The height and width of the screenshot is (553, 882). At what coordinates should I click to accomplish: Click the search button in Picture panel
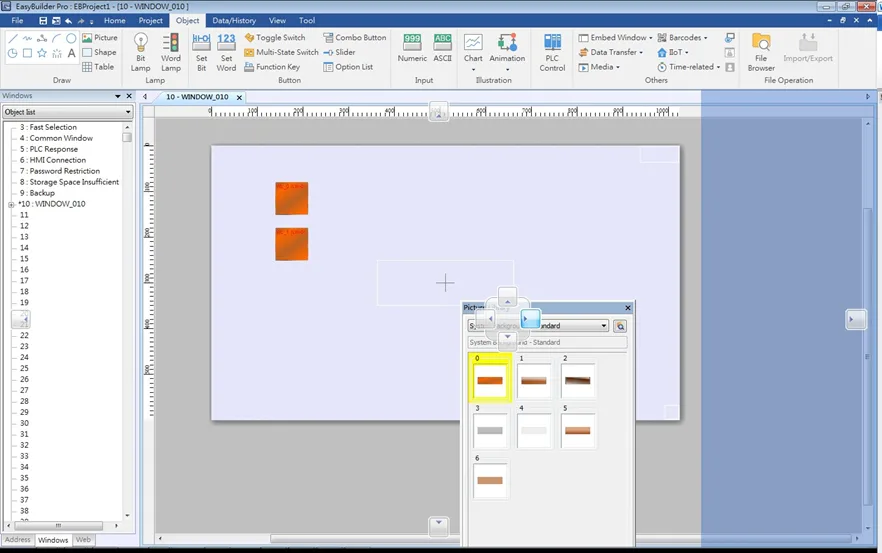pos(620,326)
